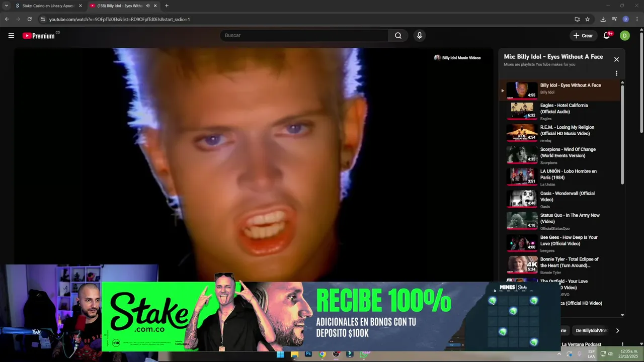Open Windows Start menu

(280, 354)
